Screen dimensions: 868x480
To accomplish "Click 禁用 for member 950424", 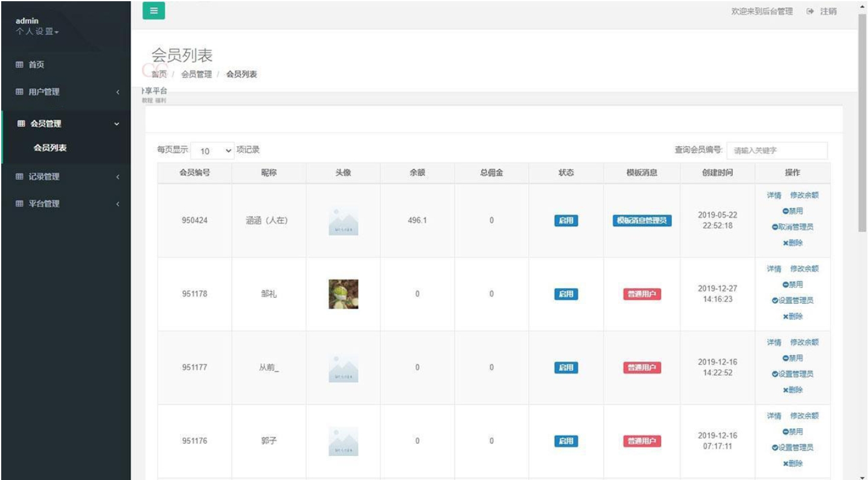I will (x=793, y=211).
